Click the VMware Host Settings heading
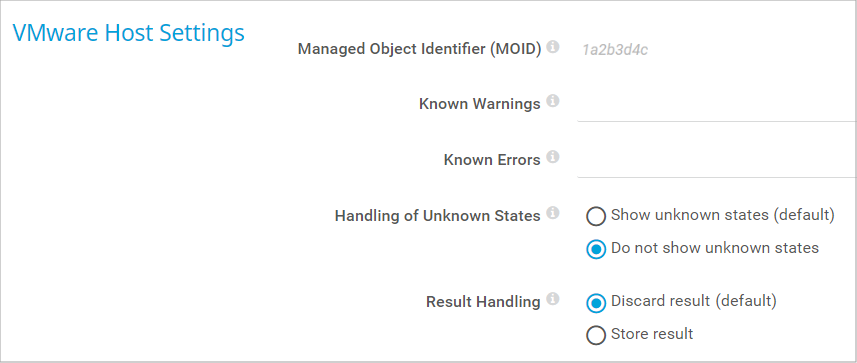Image resolution: width=857 pixels, height=363 pixels. tap(128, 33)
